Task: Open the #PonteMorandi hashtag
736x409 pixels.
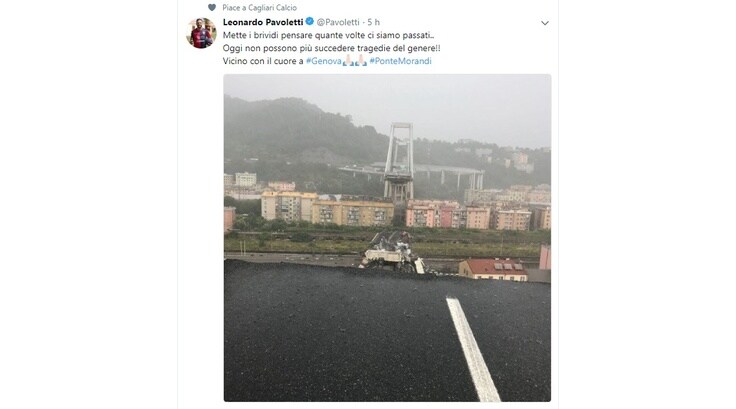Action: point(400,61)
